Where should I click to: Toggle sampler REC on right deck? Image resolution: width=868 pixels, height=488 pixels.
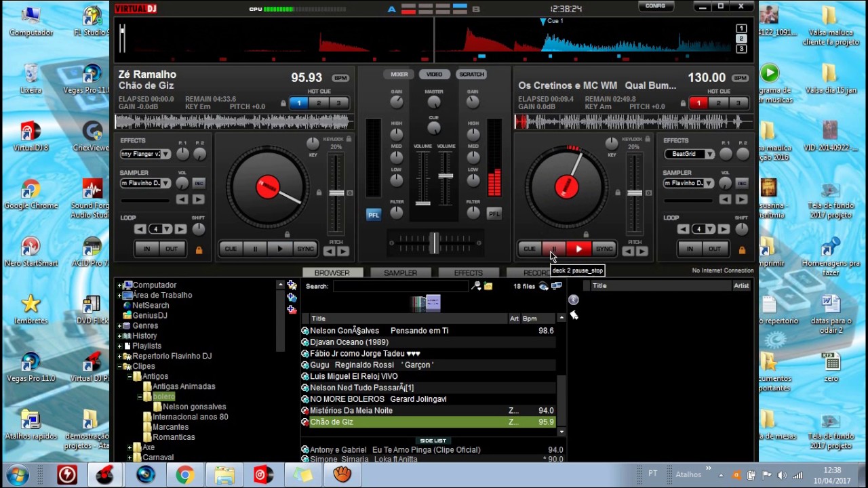tap(742, 183)
